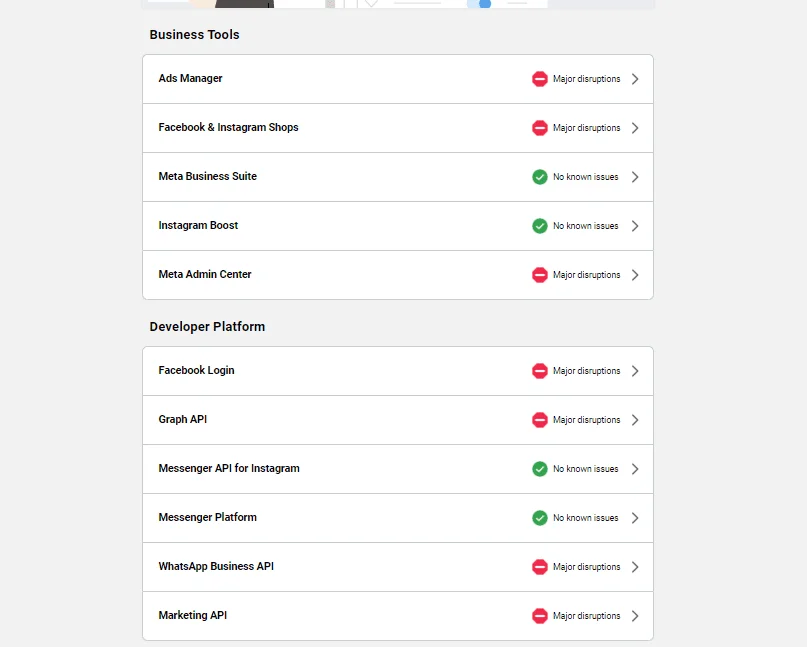Open the Ads Manager status entry
The image size is (807, 647).
tap(398, 79)
